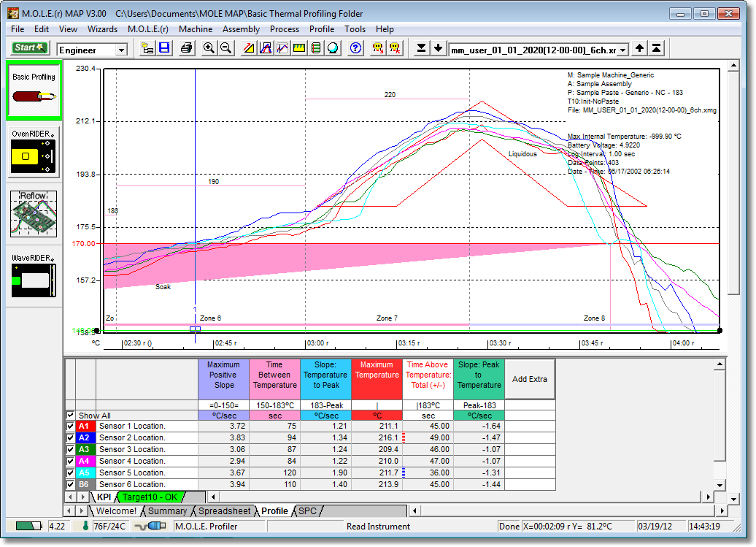Click Slope: Peak to Temperature header
The height and width of the screenshot is (547, 756).
[x=479, y=379]
